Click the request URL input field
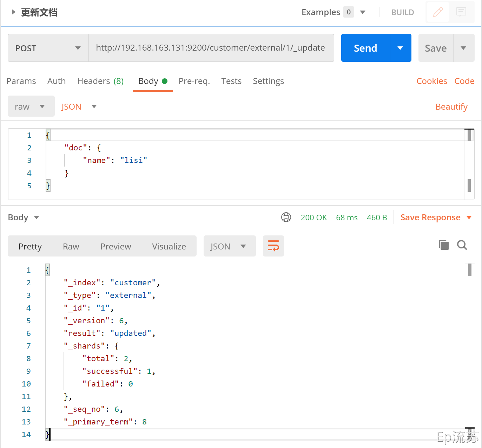 [210, 48]
